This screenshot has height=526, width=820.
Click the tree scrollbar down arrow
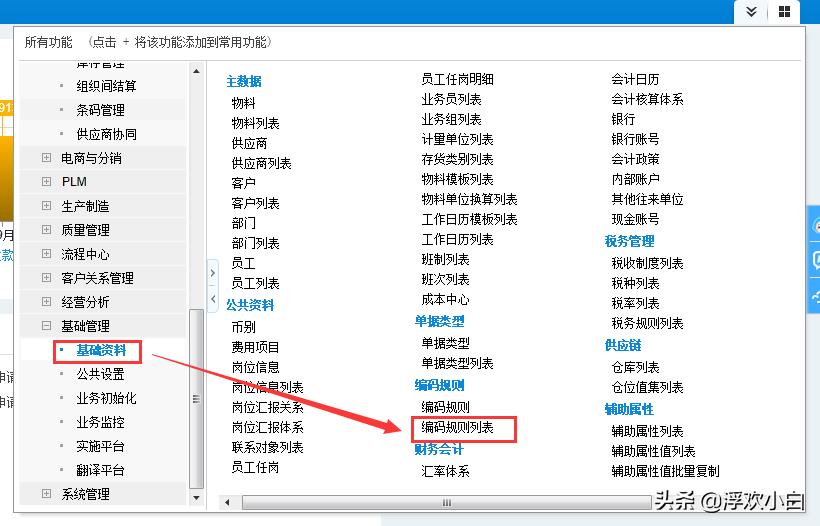point(196,498)
